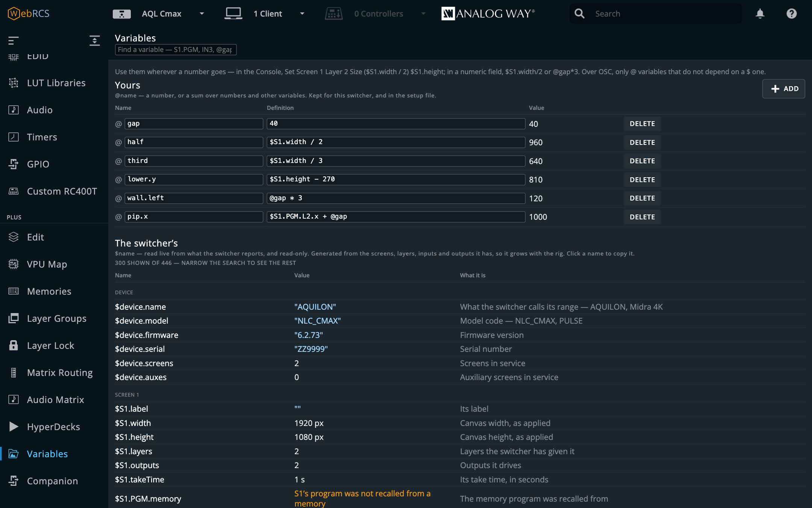Viewport: 812px width, 508px height.
Task: Copy the $S1.PGM.memory variable name
Action: [x=148, y=499]
